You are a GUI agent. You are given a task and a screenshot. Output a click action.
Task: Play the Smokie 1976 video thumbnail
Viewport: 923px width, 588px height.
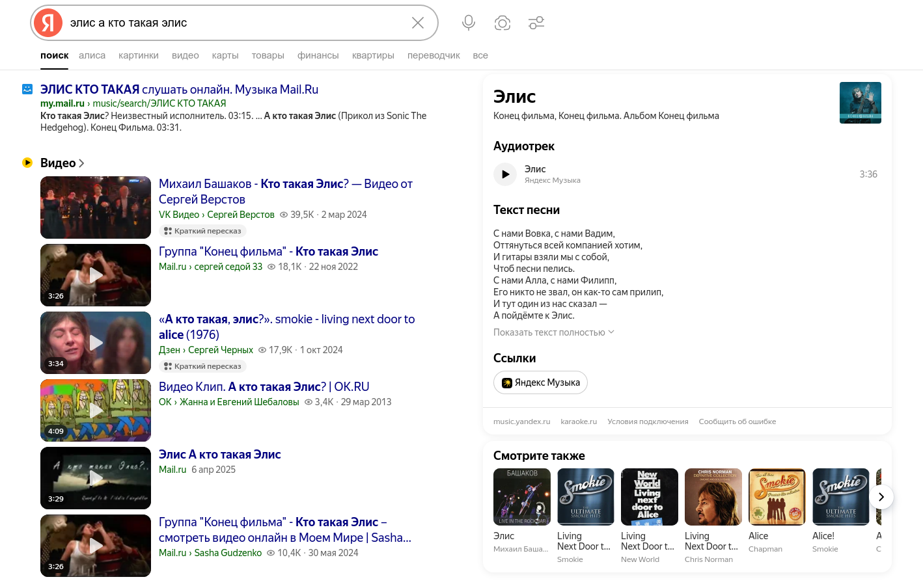96,343
